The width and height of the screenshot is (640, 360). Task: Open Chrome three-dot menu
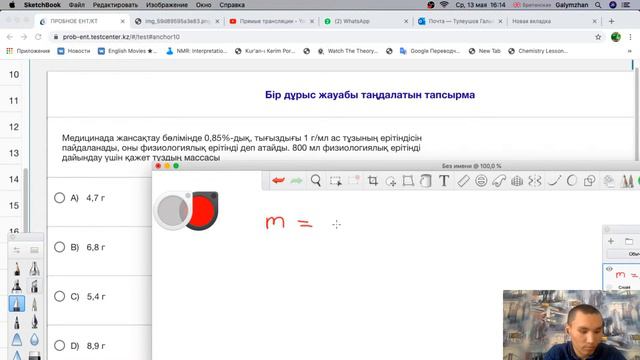(x=630, y=37)
